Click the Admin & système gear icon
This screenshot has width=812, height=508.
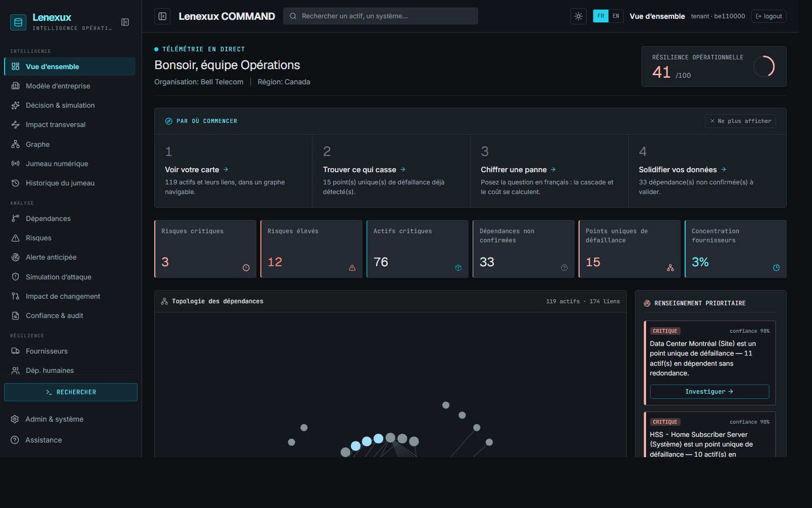(x=15, y=419)
